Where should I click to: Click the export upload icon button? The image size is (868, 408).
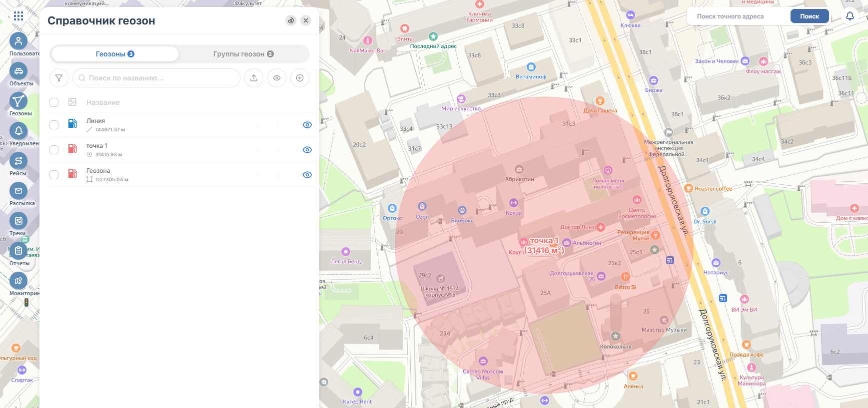254,78
